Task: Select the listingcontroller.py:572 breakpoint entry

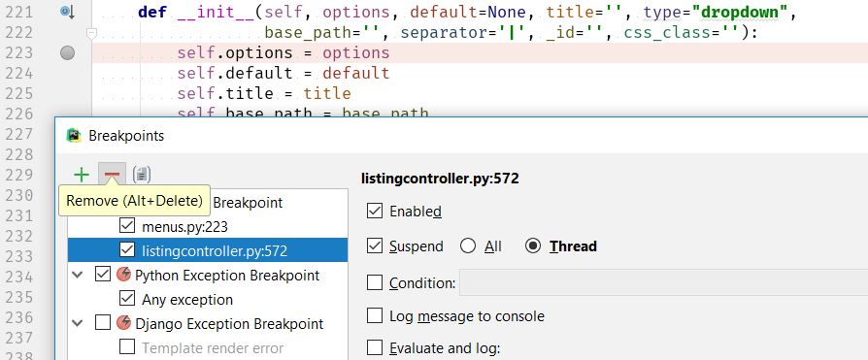Action: (x=208, y=250)
